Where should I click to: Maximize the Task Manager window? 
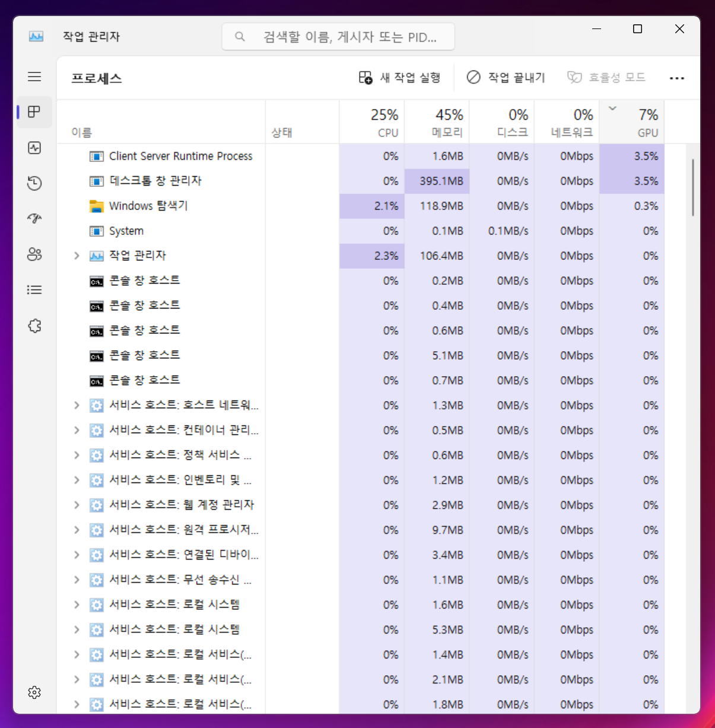(x=638, y=29)
